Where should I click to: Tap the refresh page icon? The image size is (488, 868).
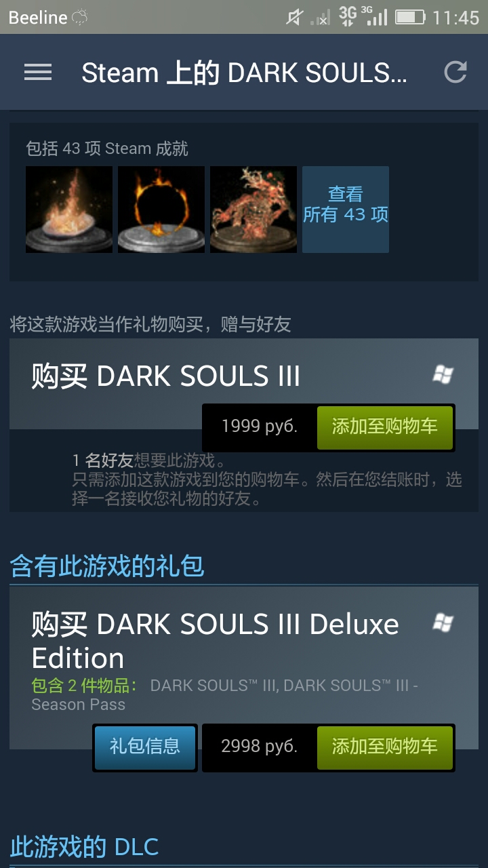coord(455,72)
